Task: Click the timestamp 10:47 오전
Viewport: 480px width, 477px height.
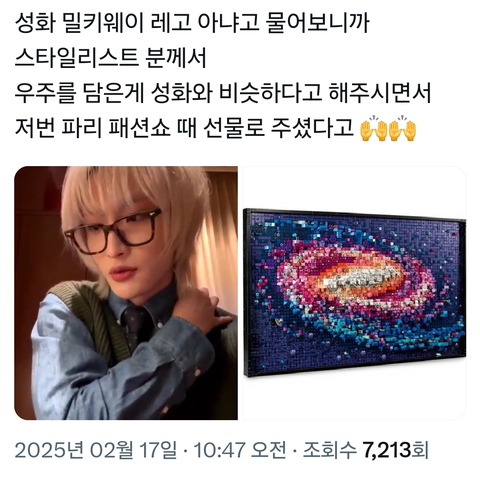Action: pyautogui.click(x=240, y=450)
